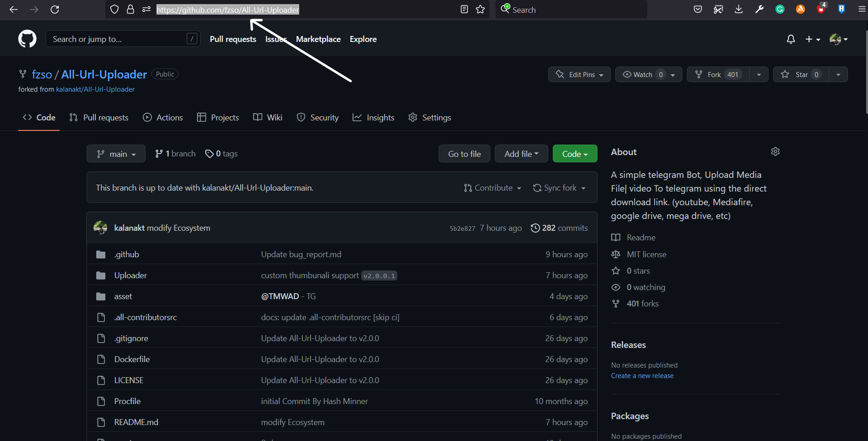868x441 pixels.
Task: Open the Watch dropdown
Action: (649, 74)
